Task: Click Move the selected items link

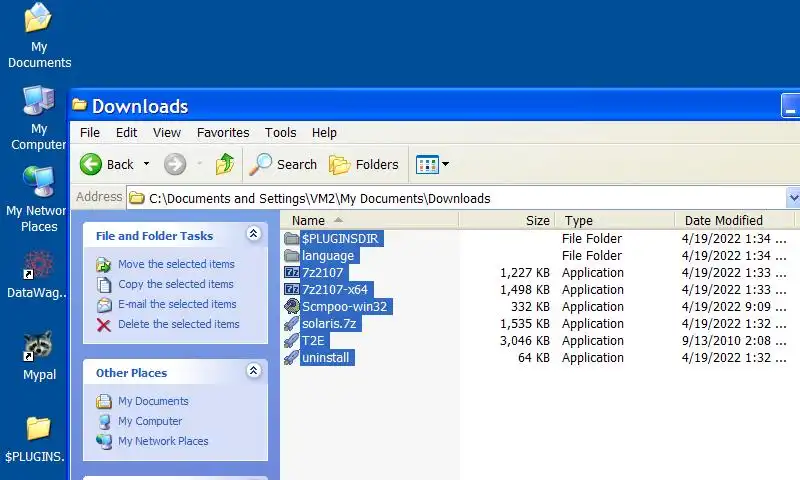Action: point(177,264)
